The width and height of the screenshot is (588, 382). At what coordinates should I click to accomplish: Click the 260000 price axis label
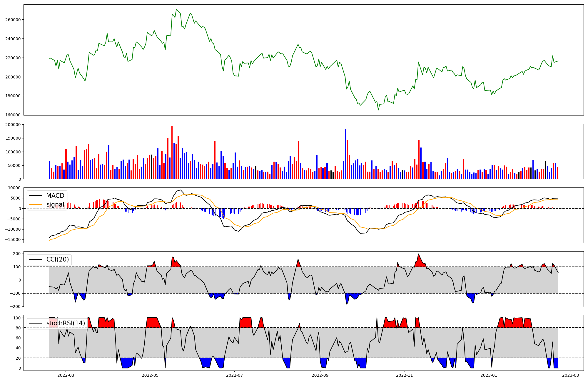point(13,20)
